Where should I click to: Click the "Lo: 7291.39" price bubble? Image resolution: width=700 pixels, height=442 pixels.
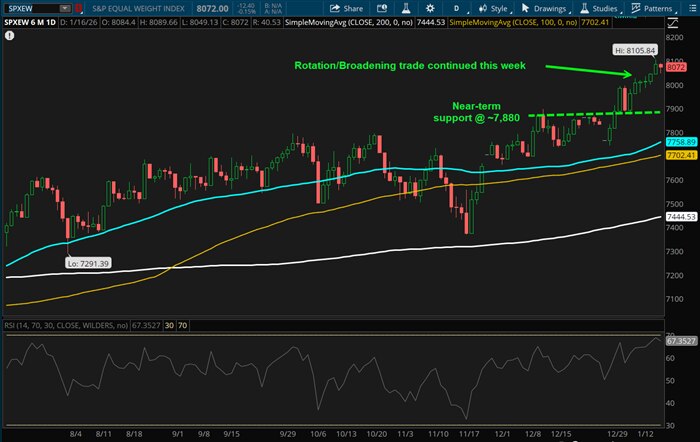tap(88, 263)
